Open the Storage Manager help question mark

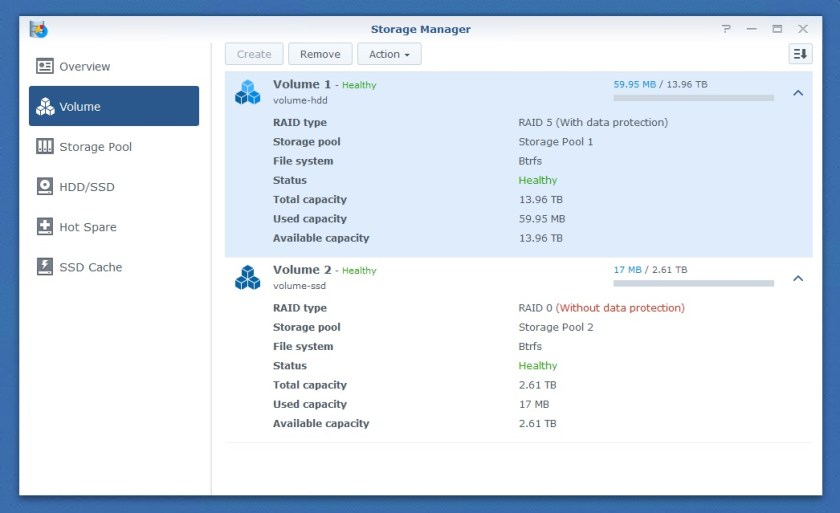point(726,29)
